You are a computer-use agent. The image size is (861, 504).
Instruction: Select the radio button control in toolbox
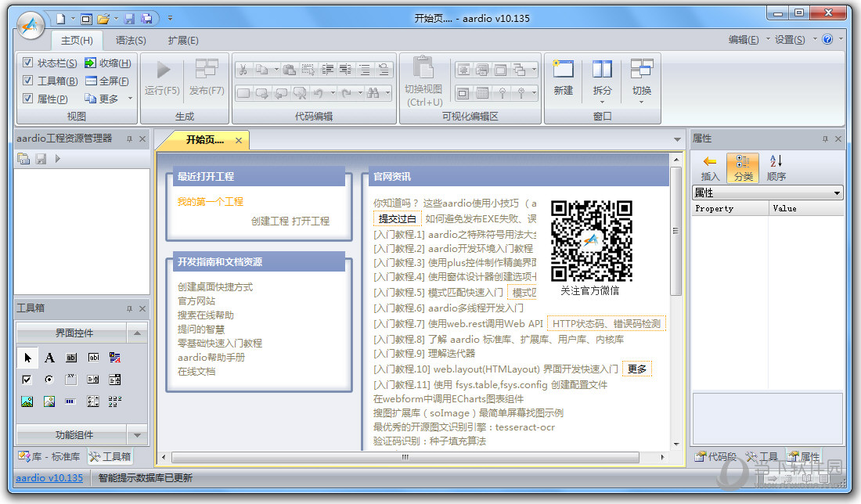tap(49, 380)
